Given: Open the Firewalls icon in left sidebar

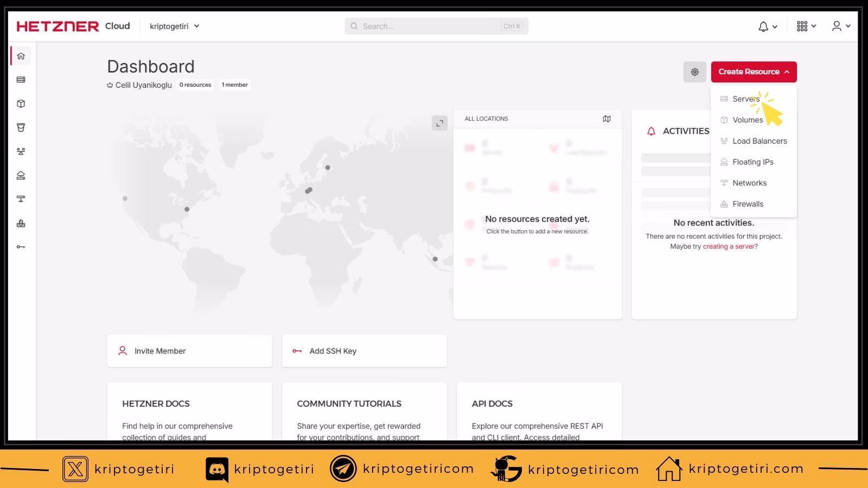Looking at the screenshot, I should coord(21,223).
